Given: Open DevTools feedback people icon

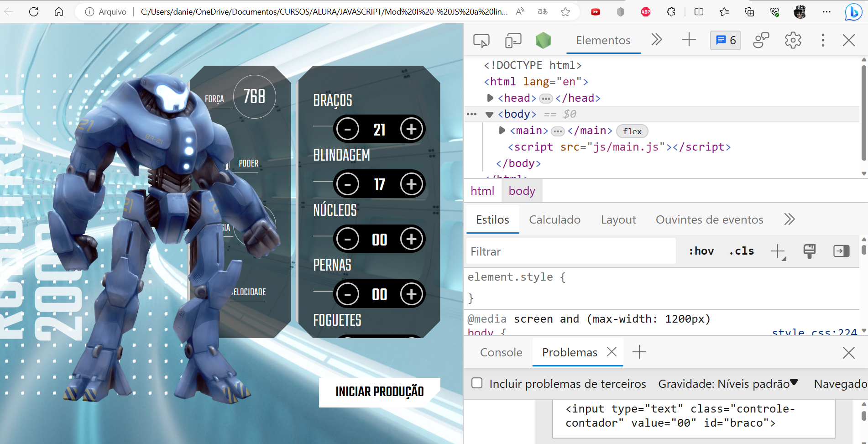Looking at the screenshot, I should (x=761, y=40).
